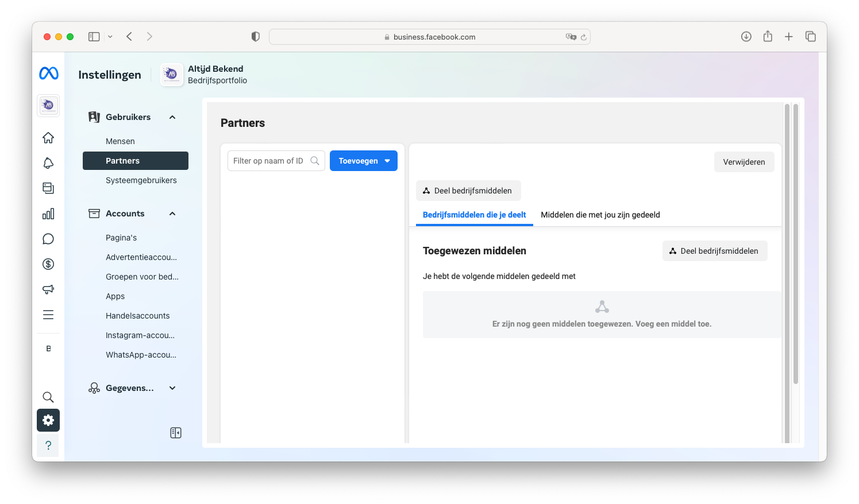The height and width of the screenshot is (504, 859).
Task: Expand the Gegevens section
Action: (x=172, y=388)
